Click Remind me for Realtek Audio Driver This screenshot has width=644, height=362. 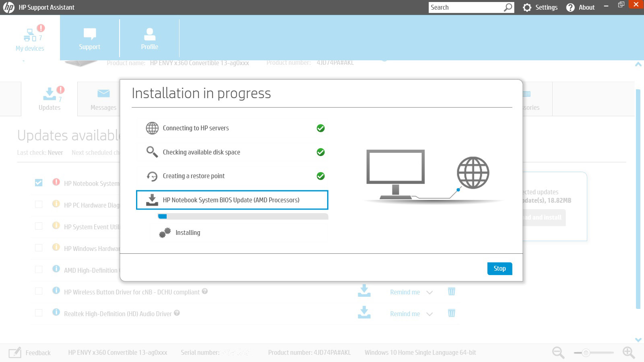[405, 314]
